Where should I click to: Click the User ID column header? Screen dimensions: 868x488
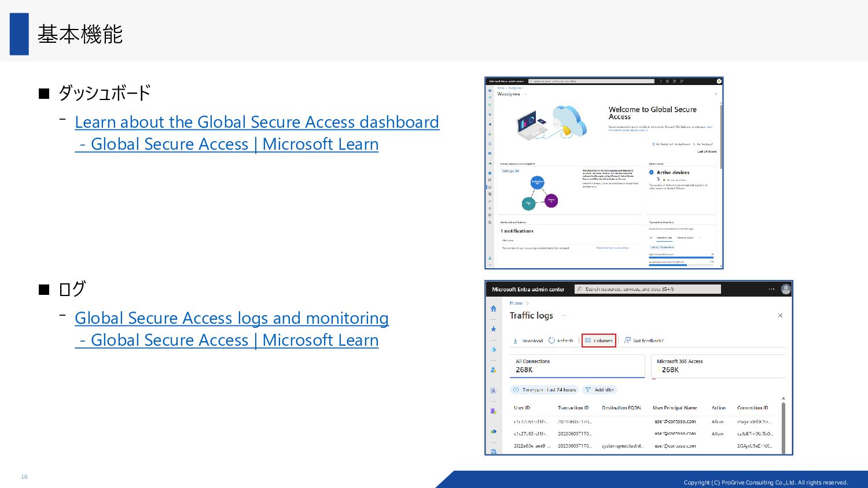pos(522,408)
